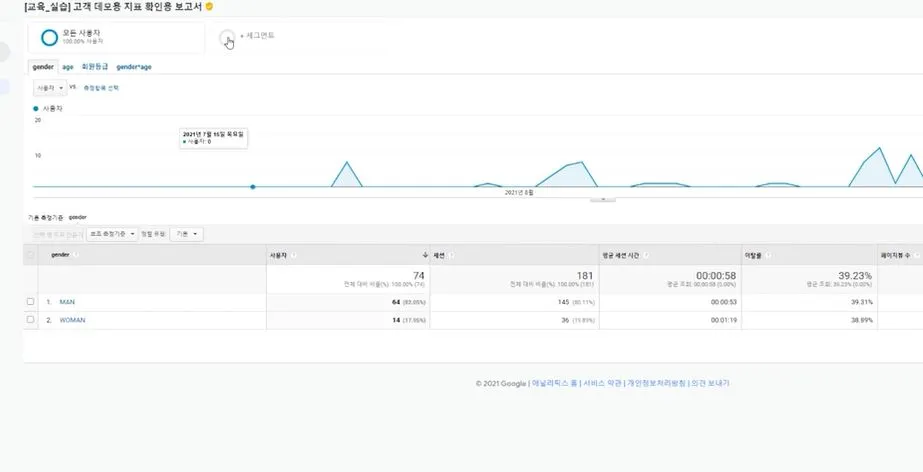Viewport: 923px width, 472px height.
Task: Click the overall bounce rate 39.23%
Action: click(855, 275)
